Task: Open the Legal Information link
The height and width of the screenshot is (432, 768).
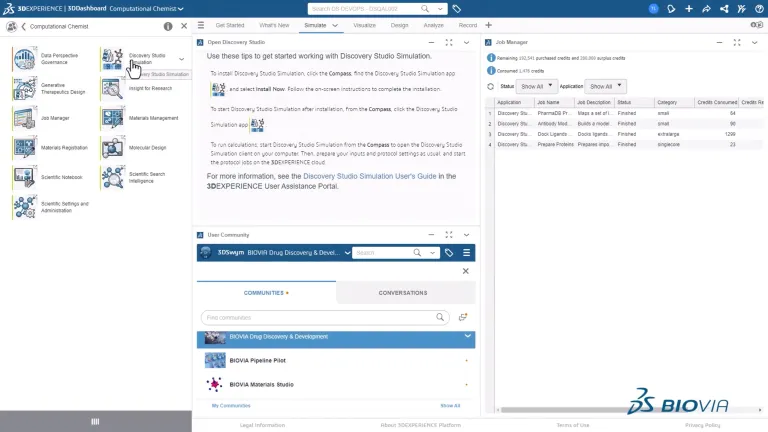Action: [262, 425]
